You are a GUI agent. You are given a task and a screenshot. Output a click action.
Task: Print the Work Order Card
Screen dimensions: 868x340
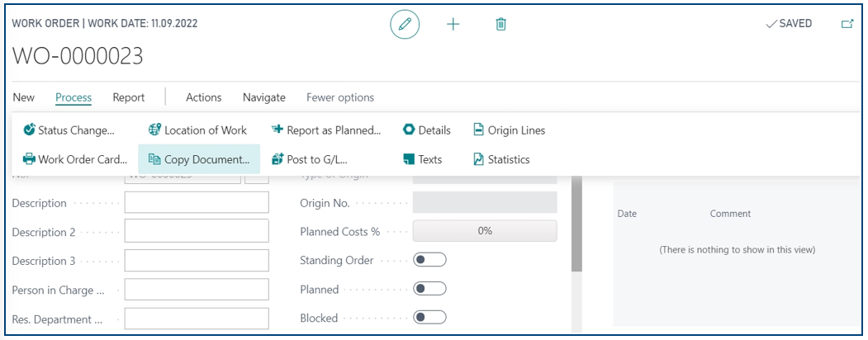(x=74, y=159)
